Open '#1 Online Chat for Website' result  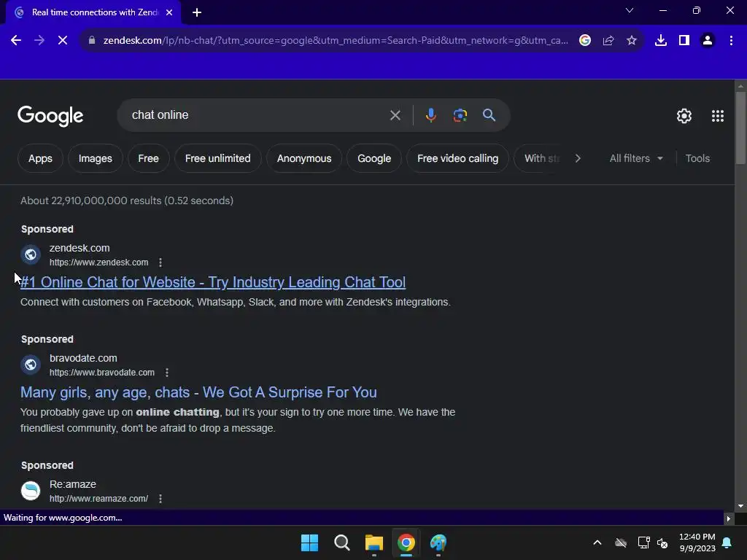tap(213, 282)
